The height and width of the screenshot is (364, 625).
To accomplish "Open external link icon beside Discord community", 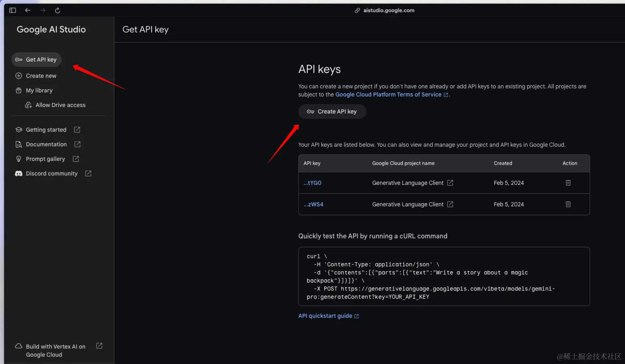I will (x=88, y=173).
